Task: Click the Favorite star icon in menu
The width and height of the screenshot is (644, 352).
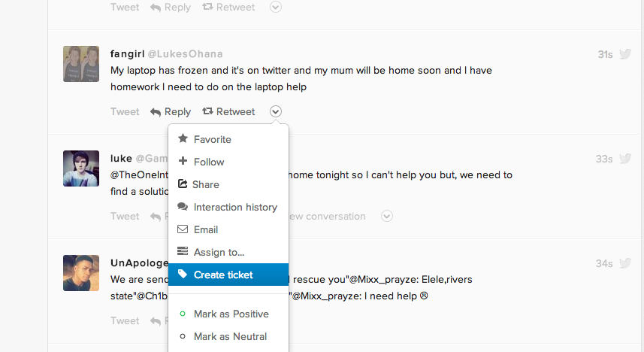Action: [x=183, y=139]
